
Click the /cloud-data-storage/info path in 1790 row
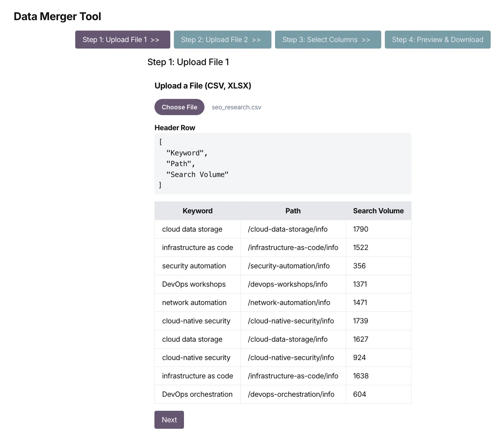coord(293,229)
